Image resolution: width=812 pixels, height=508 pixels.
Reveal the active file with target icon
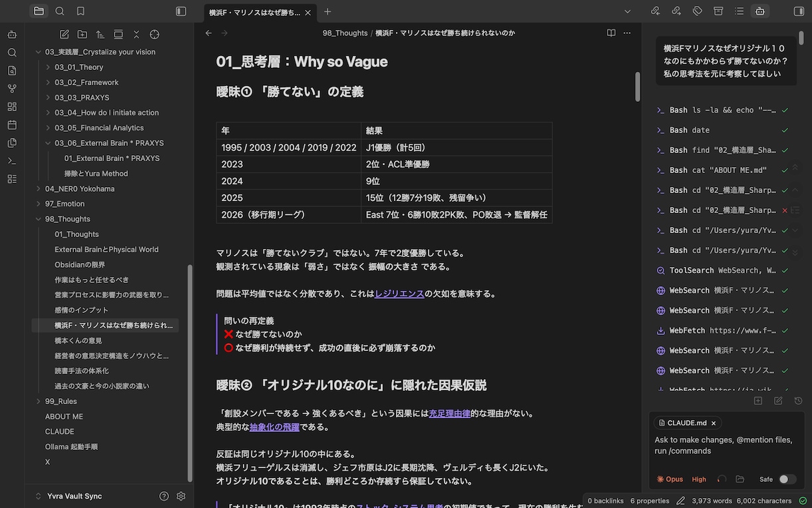click(154, 35)
